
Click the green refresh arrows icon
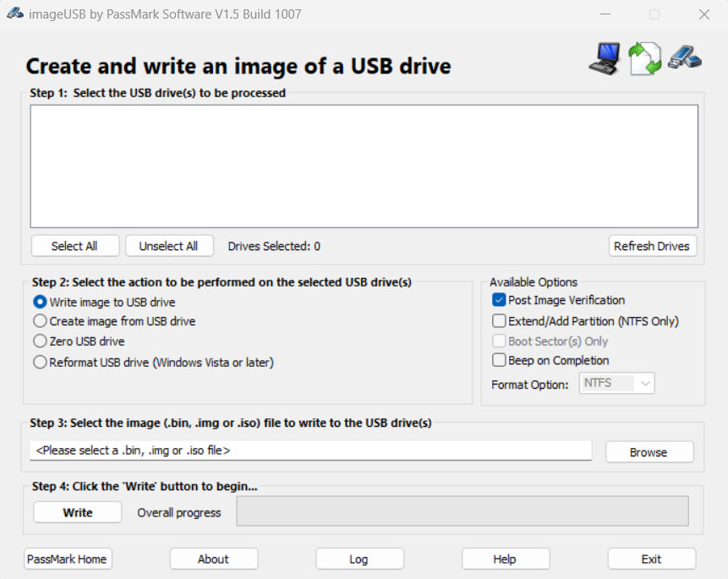click(644, 58)
